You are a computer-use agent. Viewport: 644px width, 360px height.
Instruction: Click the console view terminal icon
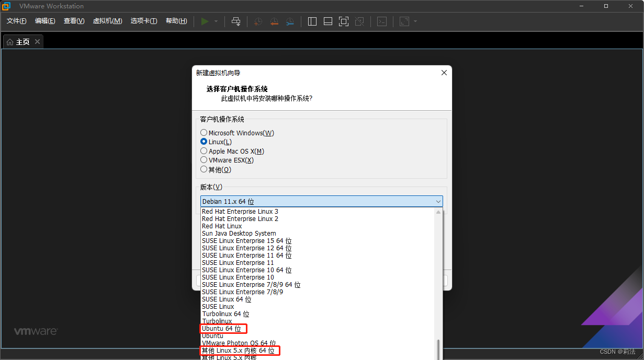point(382,21)
